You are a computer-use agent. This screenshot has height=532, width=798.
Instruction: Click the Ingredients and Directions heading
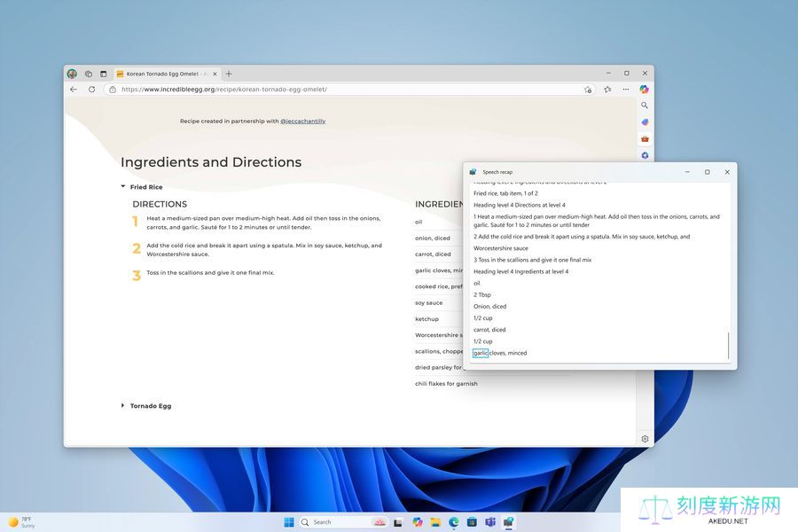coord(211,162)
